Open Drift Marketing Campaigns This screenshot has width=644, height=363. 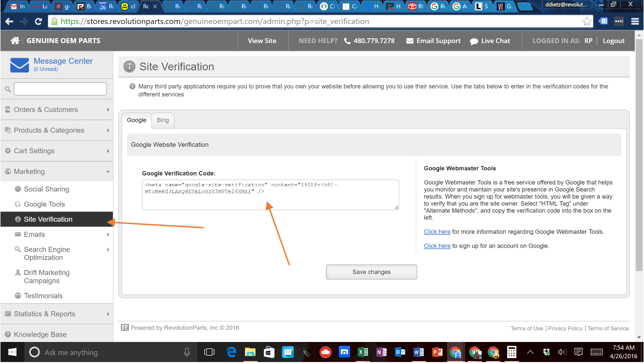point(47,276)
